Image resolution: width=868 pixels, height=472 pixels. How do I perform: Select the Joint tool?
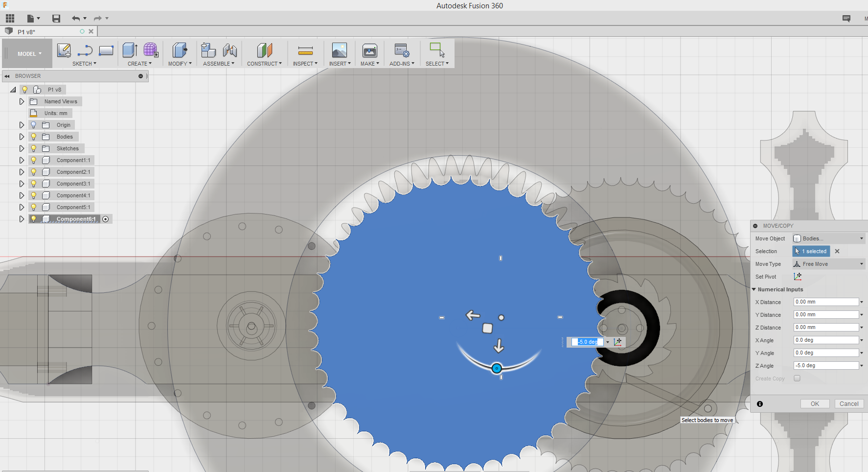(x=230, y=50)
